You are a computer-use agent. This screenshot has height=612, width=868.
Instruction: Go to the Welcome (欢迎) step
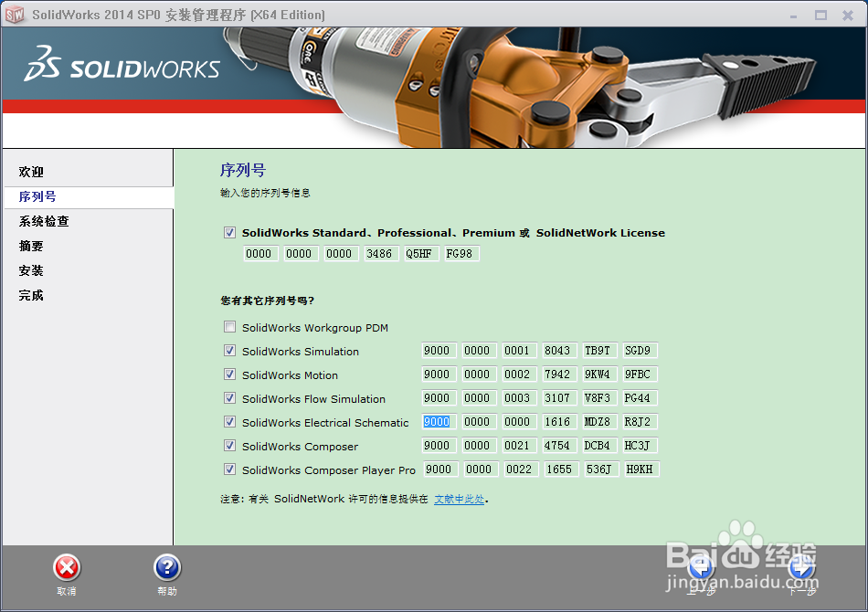coord(31,172)
